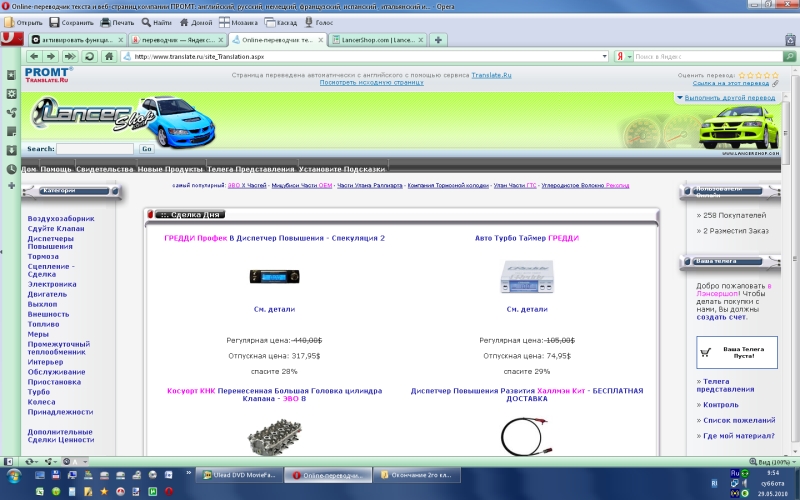This screenshot has height=500, width=800.
Task: Click the green search magnifier button
Action: click(790, 56)
